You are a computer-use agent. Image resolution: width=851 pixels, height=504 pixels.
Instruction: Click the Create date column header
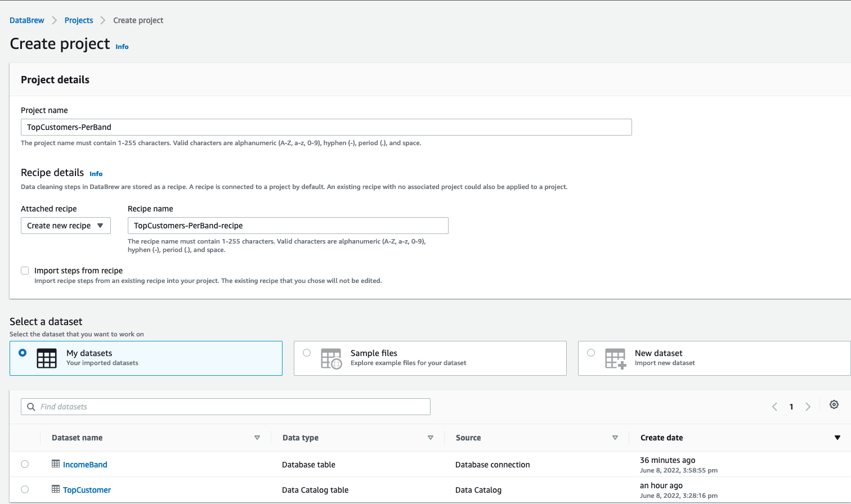click(x=662, y=438)
